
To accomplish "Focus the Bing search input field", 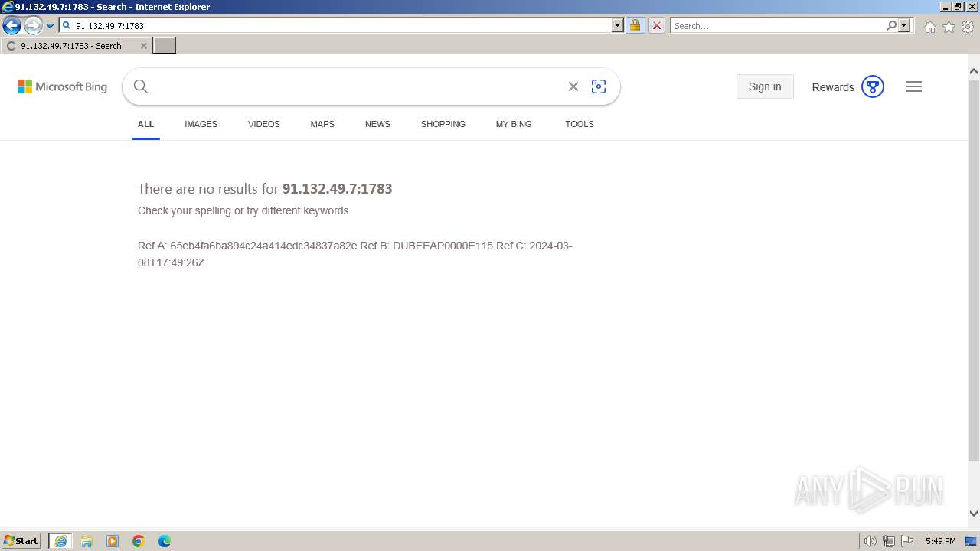I will tap(356, 86).
